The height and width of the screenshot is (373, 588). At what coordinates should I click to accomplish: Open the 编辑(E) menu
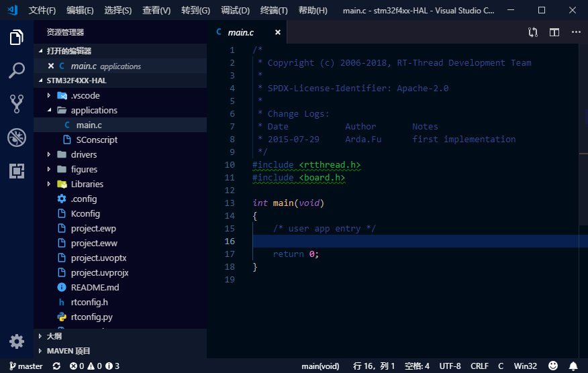pyautogui.click(x=80, y=11)
